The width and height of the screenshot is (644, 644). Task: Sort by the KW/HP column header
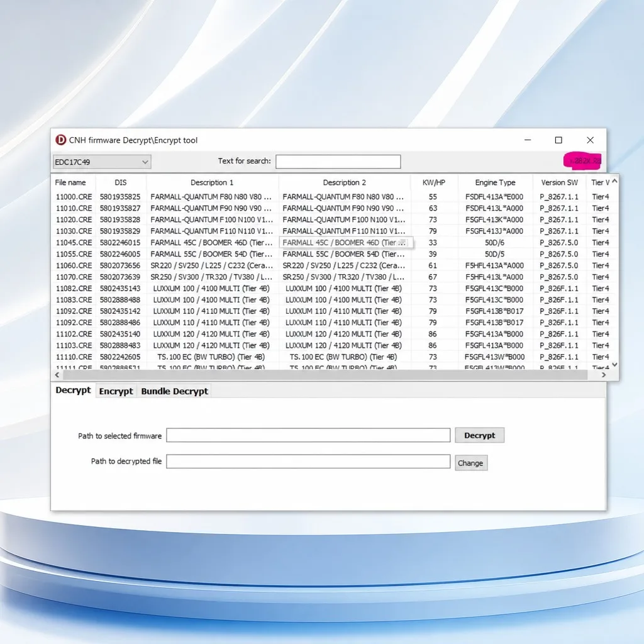434,182
